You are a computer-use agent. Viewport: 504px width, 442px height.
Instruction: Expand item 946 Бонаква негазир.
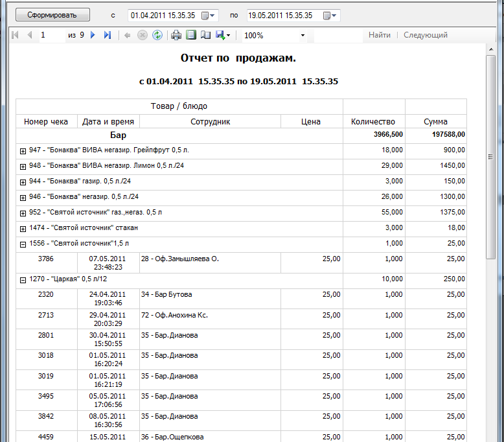(x=23, y=198)
